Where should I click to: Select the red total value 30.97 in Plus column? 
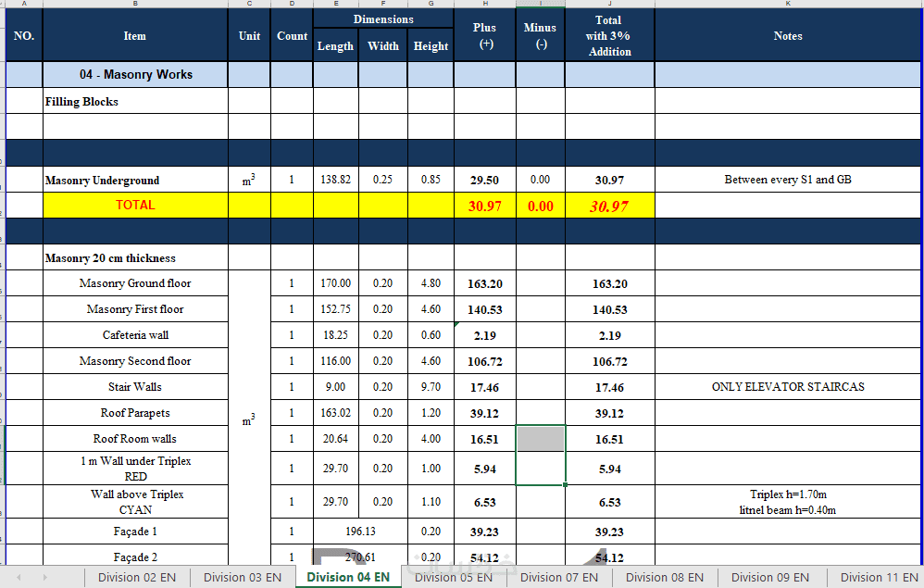[485, 206]
